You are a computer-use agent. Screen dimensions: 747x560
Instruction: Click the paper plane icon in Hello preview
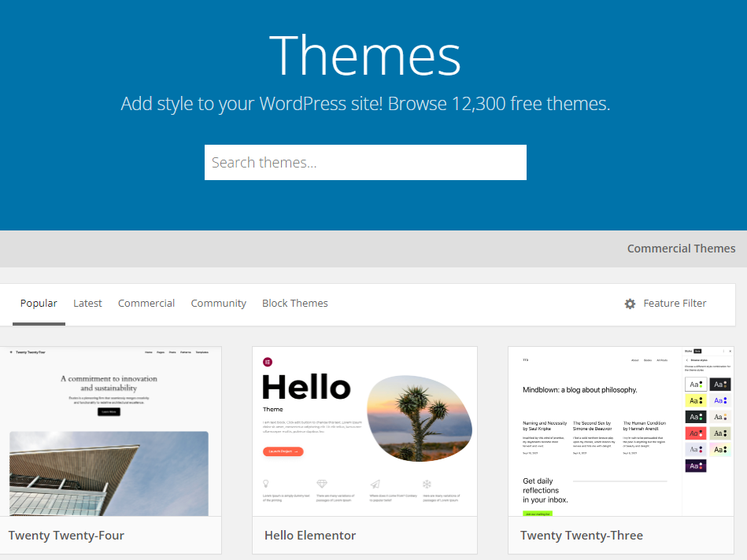[x=375, y=484]
